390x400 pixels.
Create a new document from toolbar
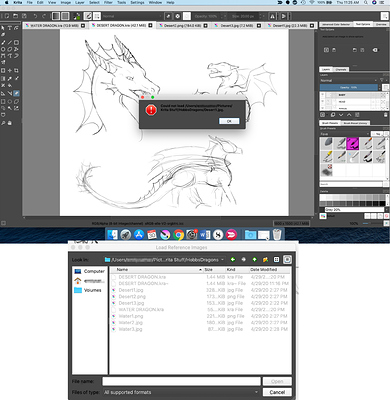click(x=6, y=16)
